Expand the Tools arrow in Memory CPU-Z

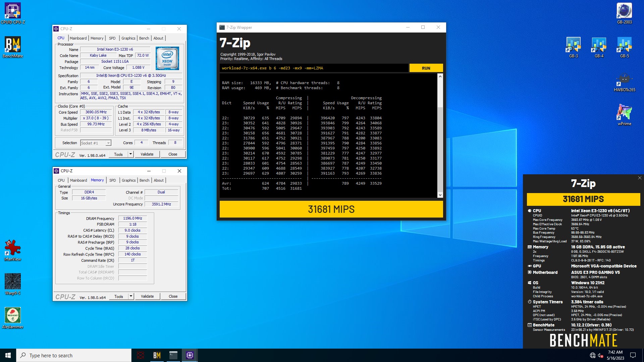pyautogui.click(x=131, y=297)
